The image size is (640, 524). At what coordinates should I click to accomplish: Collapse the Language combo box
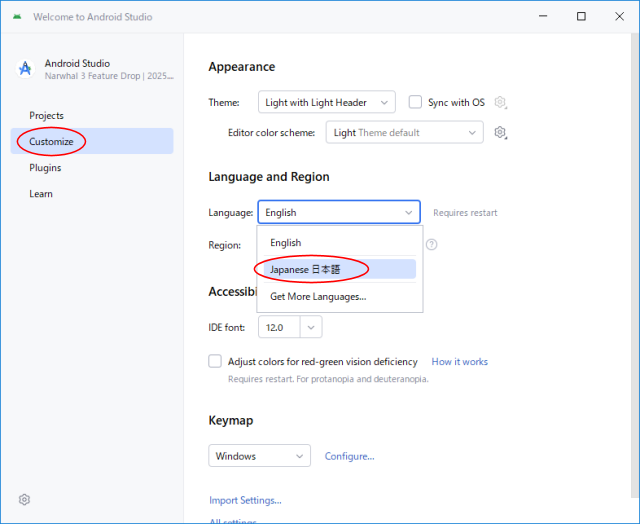point(339,212)
